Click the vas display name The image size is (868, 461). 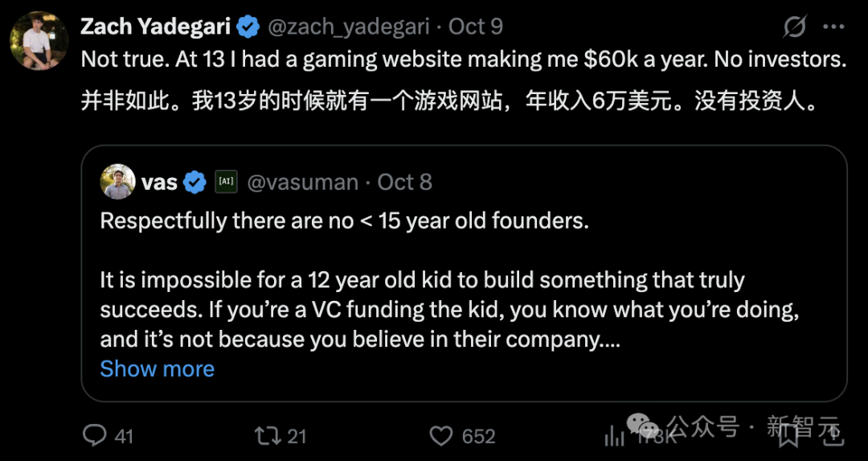click(x=159, y=182)
